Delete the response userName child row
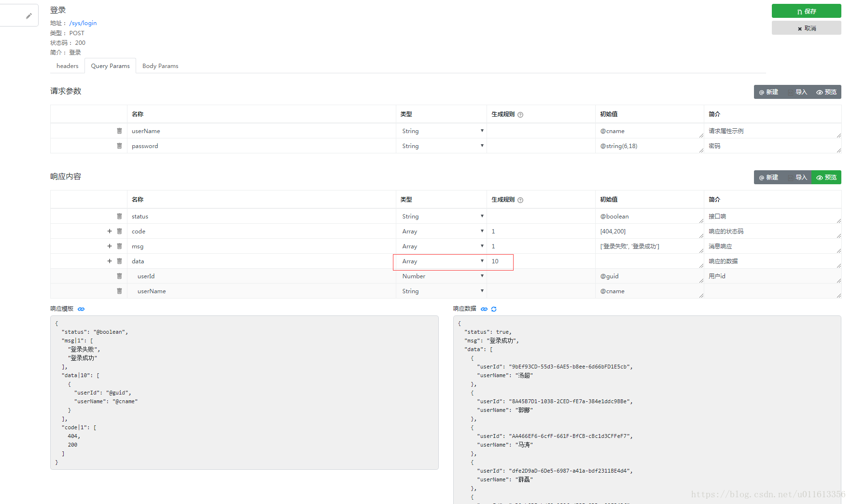The image size is (851, 504). (x=119, y=291)
